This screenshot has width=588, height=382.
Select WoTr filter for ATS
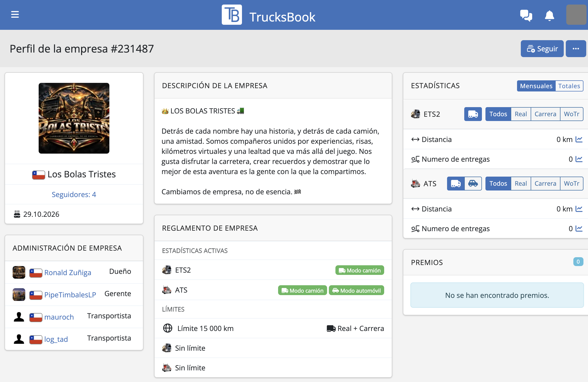point(572,184)
